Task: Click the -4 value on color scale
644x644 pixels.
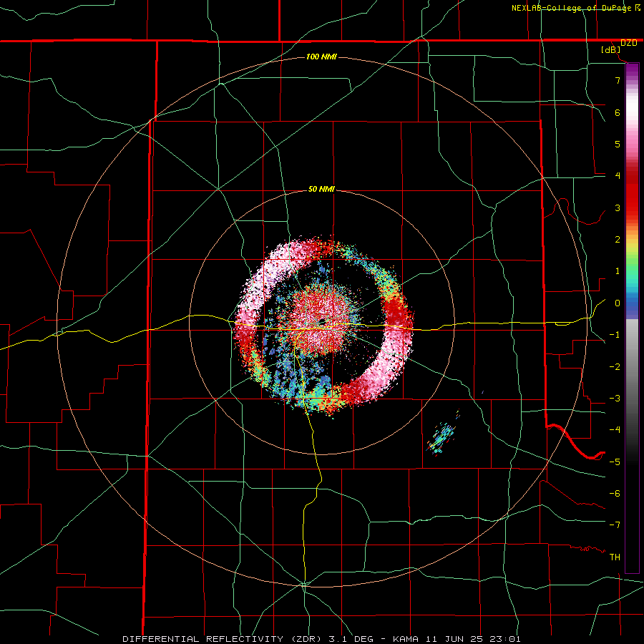Action: 615,430
